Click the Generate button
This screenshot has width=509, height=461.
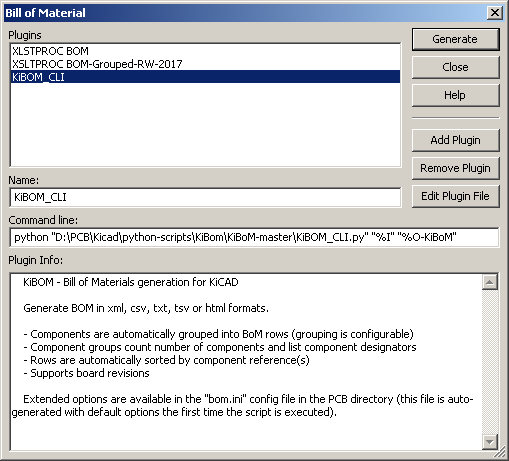[455, 39]
